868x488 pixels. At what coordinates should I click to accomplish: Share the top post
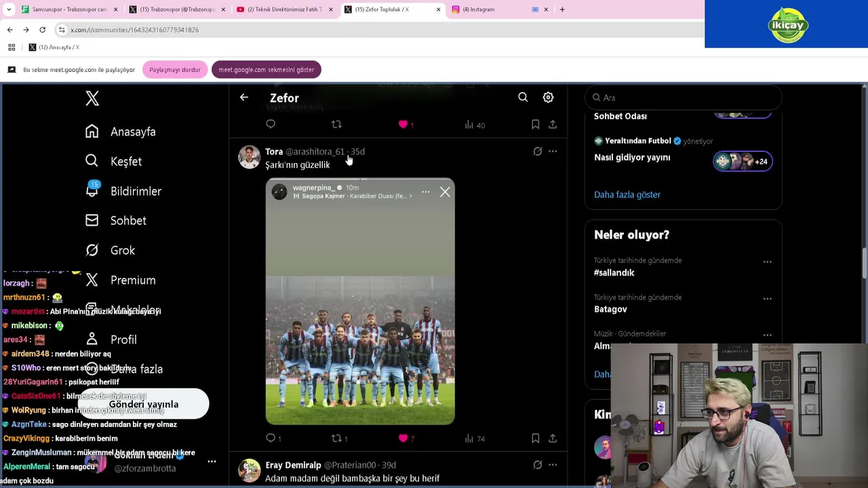(553, 124)
